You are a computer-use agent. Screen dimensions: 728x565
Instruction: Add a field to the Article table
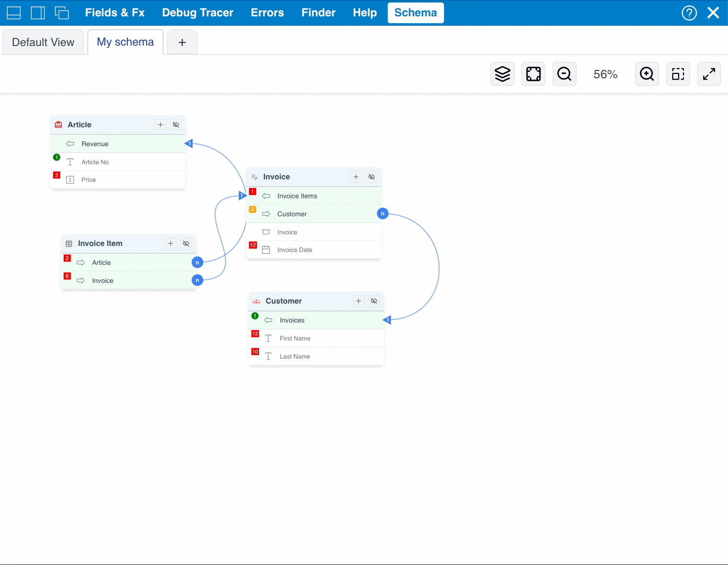click(160, 125)
